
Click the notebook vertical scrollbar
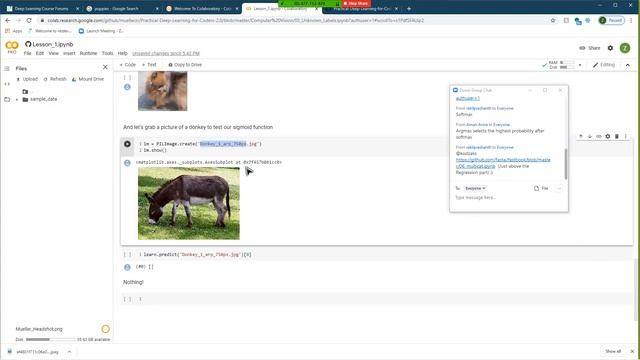coord(635,289)
